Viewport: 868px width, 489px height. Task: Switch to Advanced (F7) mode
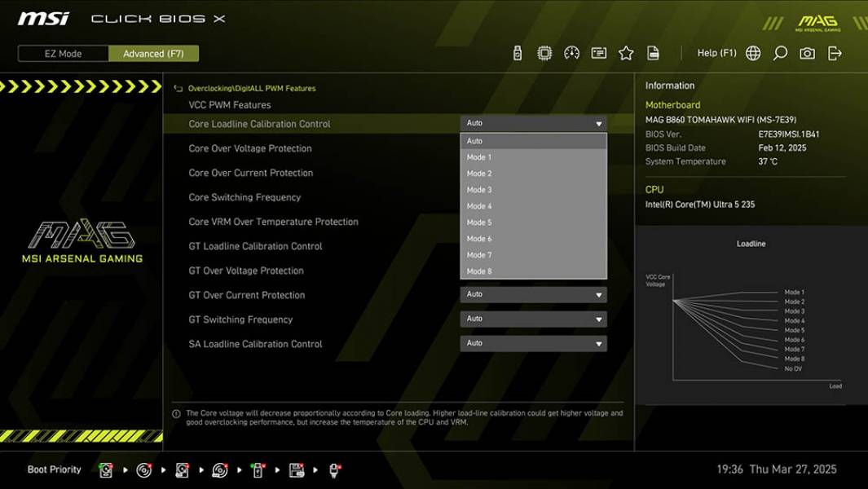coord(153,54)
